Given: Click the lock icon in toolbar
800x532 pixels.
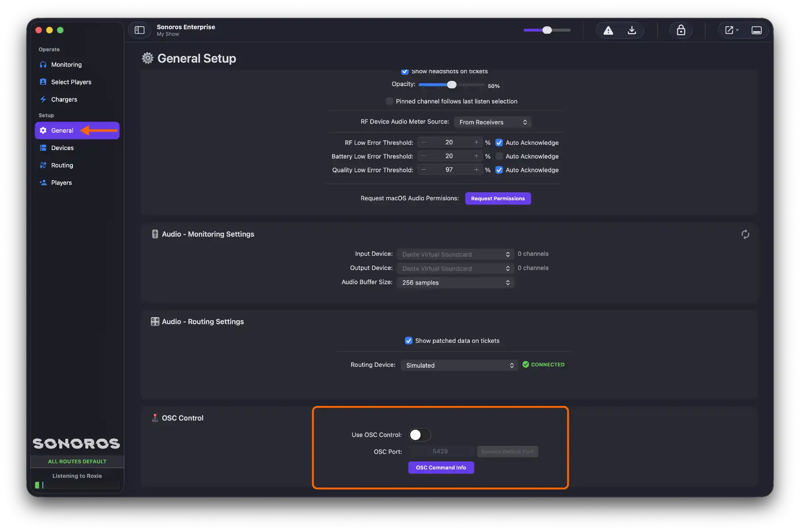Looking at the screenshot, I should [681, 30].
